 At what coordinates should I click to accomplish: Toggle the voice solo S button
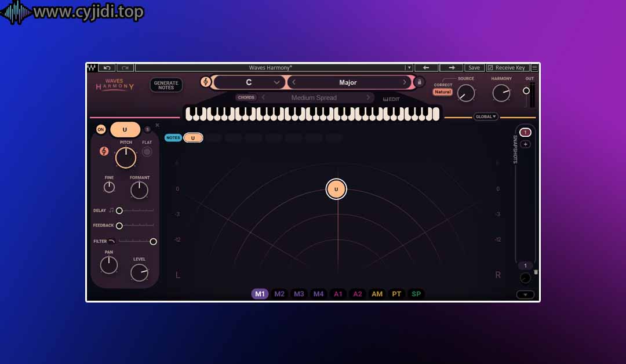(147, 129)
